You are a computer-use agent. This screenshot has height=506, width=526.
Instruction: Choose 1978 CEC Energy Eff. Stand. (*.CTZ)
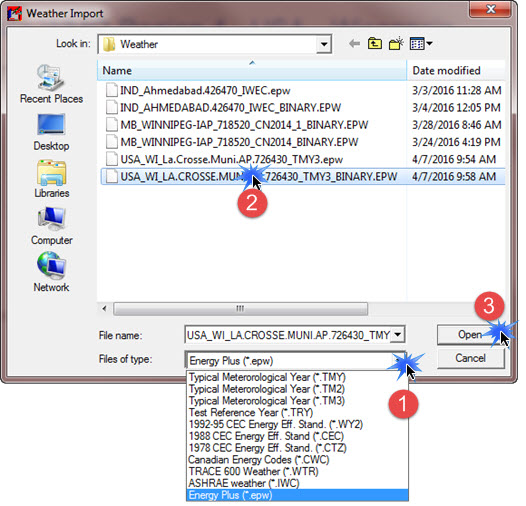click(x=297, y=448)
